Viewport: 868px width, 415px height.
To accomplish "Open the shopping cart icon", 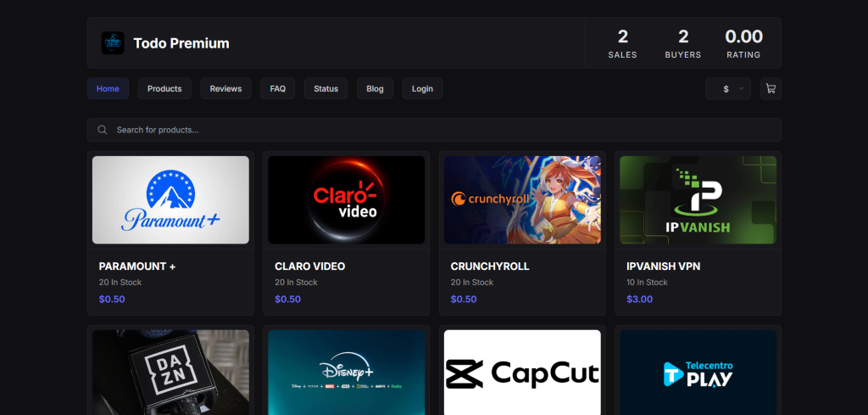I will click(771, 88).
